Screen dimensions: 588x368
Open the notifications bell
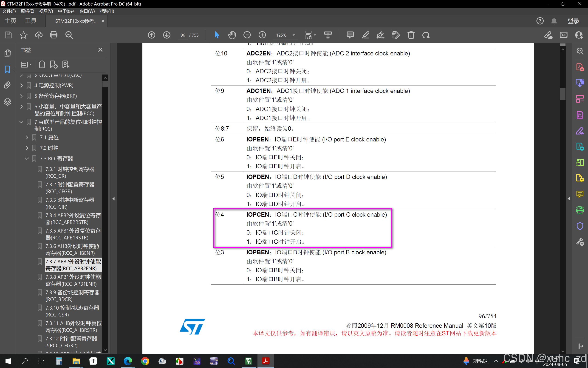pos(554,21)
